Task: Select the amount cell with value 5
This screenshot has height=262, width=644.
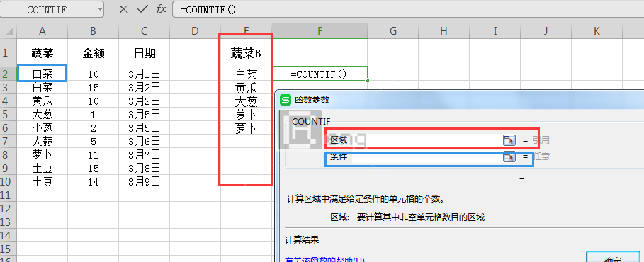Action: click(x=94, y=141)
